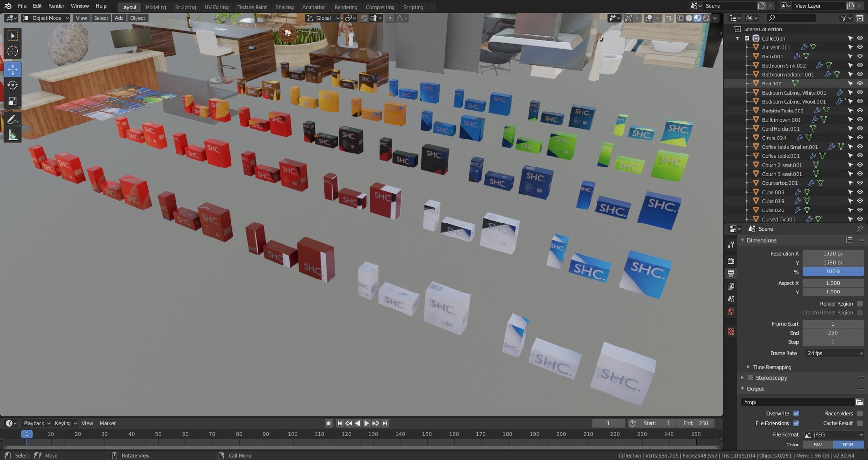The width and height of the screenshot is (868, 460).
Task: Pick the Annotate pencil tool
Action: point(13,119)
